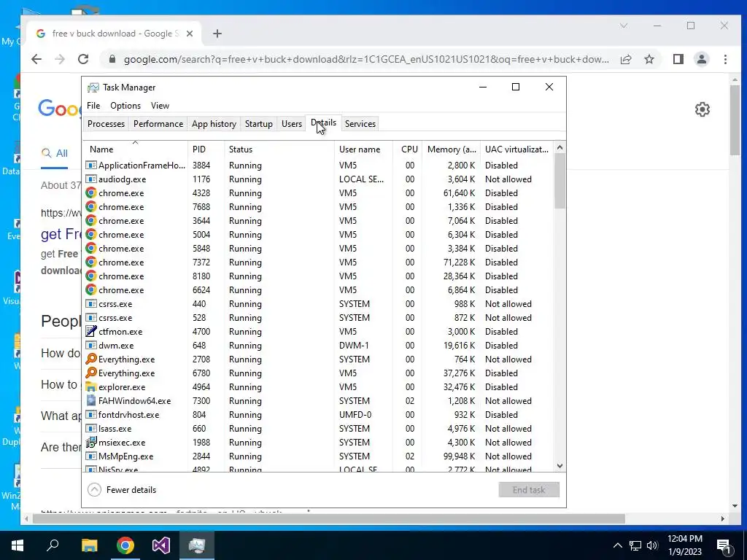Open the View menu in Task Manager
The width and height of the screenshot is (747, 560).
tap(160, 106)
